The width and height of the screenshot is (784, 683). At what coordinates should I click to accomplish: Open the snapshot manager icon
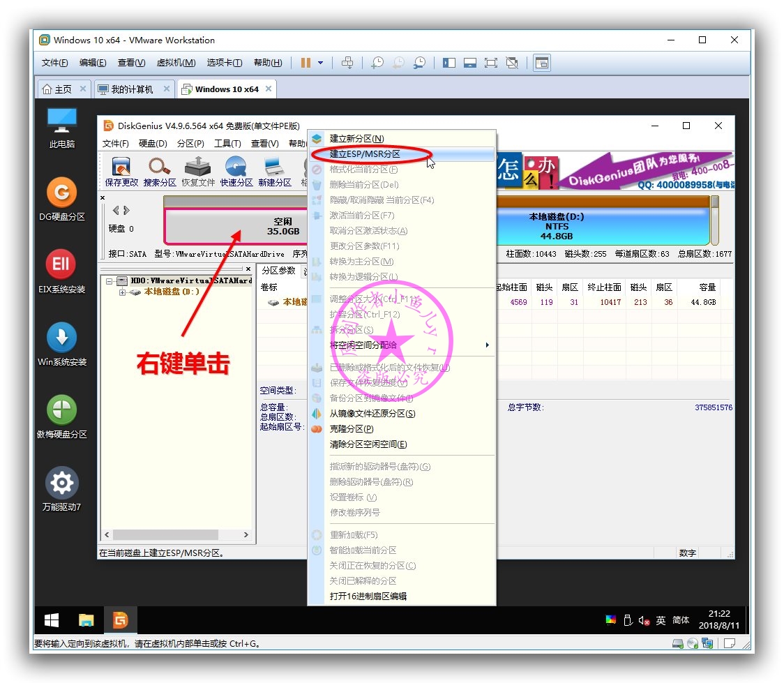click(419, 63)
